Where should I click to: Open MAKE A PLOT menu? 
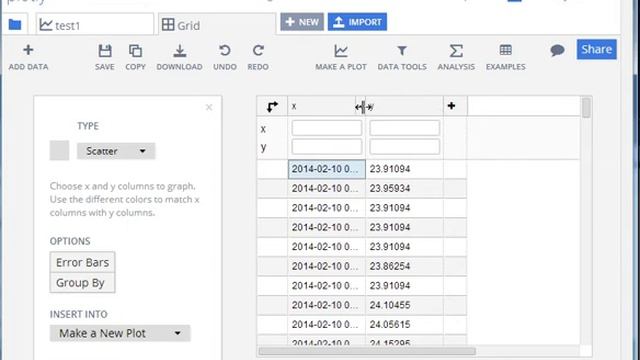(341, 58)
